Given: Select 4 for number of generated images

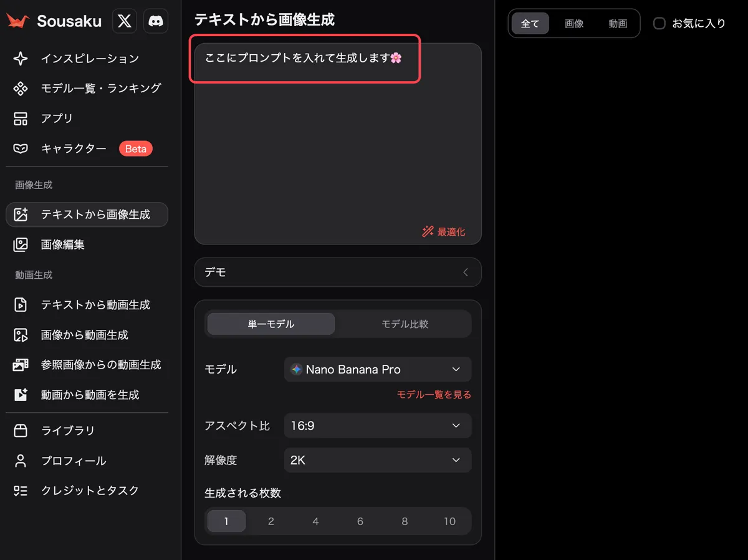Looking at the screenshot, I should coord(315,521).
